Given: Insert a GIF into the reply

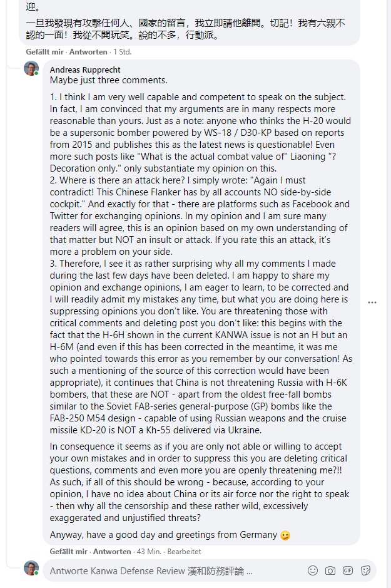Looking at the screenshot, I should 348,570.
